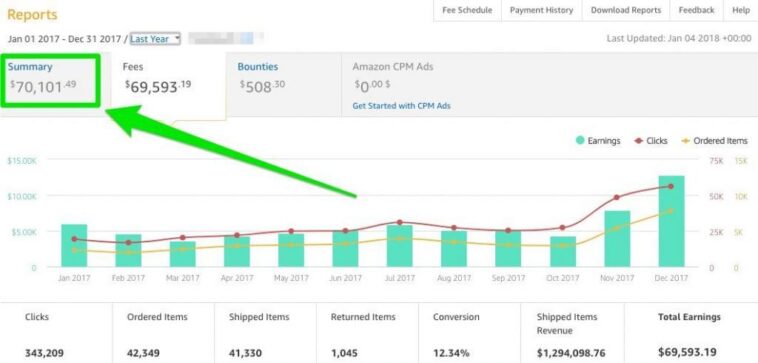Click the Dec 2017 Clicks data point
758x363 pixels.
pos(671,186)
